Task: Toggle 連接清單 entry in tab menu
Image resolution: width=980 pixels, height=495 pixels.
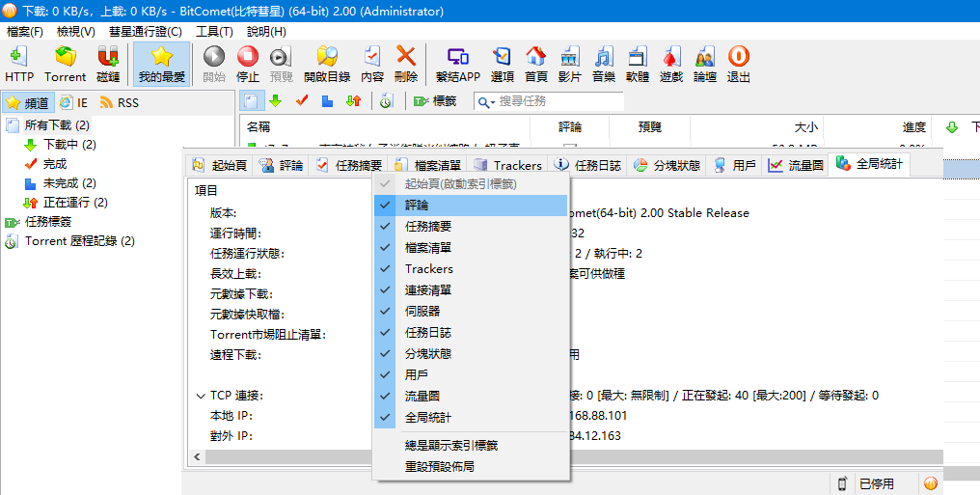Action: click(471, 290)
